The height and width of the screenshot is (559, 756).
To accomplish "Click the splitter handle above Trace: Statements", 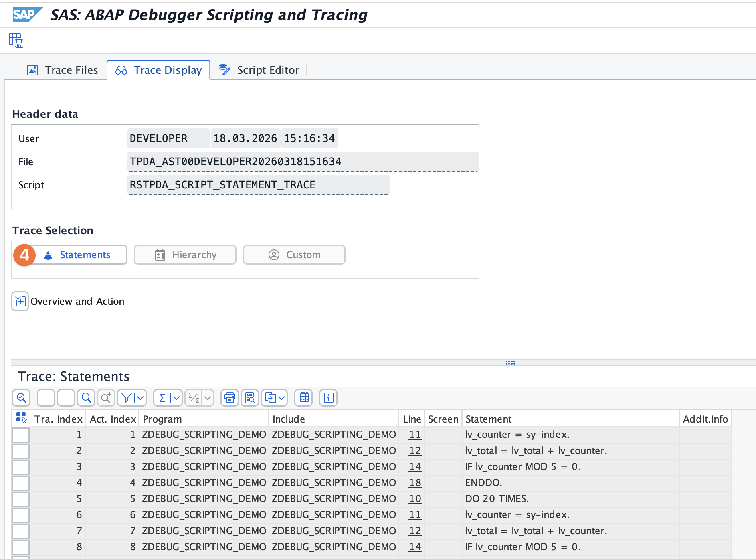I will (510, 363).
